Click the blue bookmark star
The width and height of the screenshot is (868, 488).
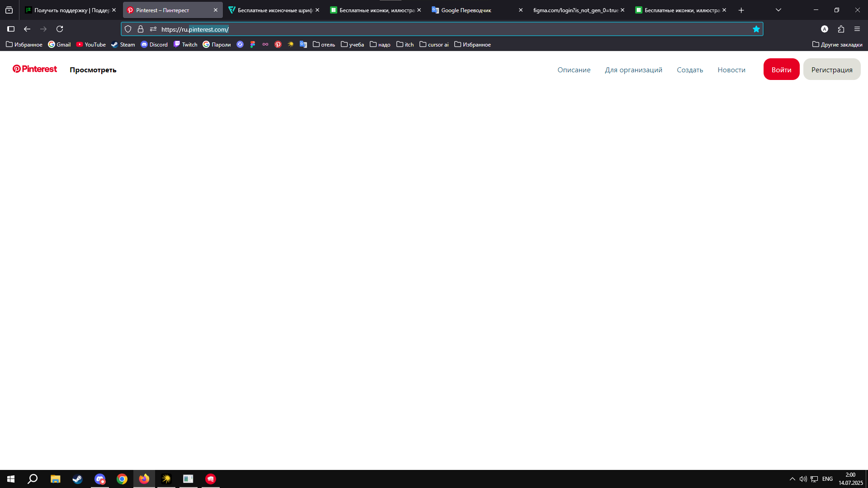756,29
